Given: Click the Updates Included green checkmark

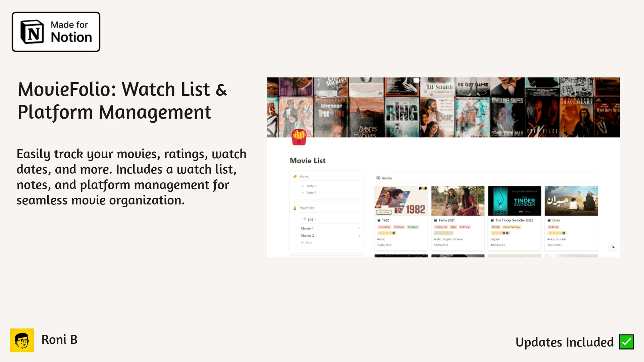Looking at the screenshot, I should pos(627,342).
